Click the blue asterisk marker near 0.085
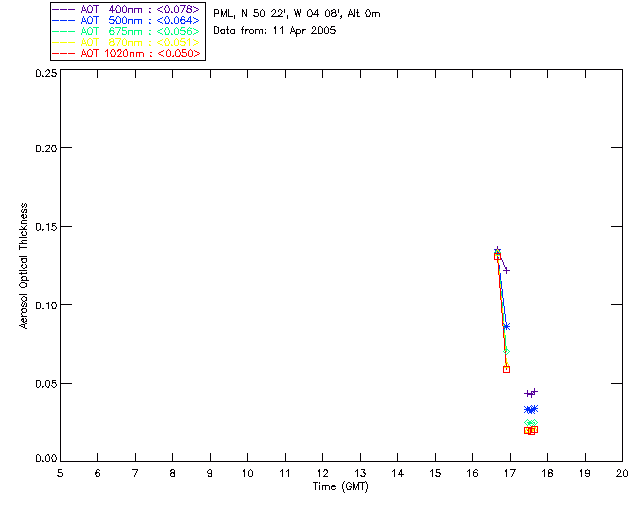 point(507,326)
